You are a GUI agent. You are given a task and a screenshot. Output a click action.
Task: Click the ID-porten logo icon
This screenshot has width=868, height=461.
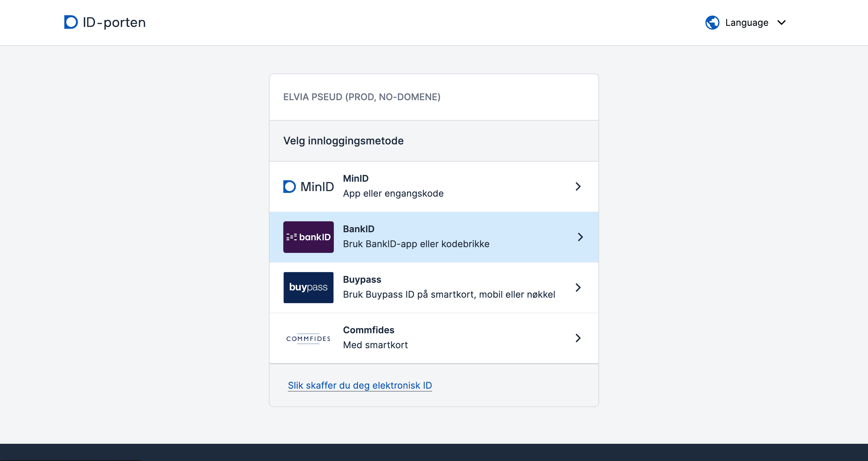[71, 22]
